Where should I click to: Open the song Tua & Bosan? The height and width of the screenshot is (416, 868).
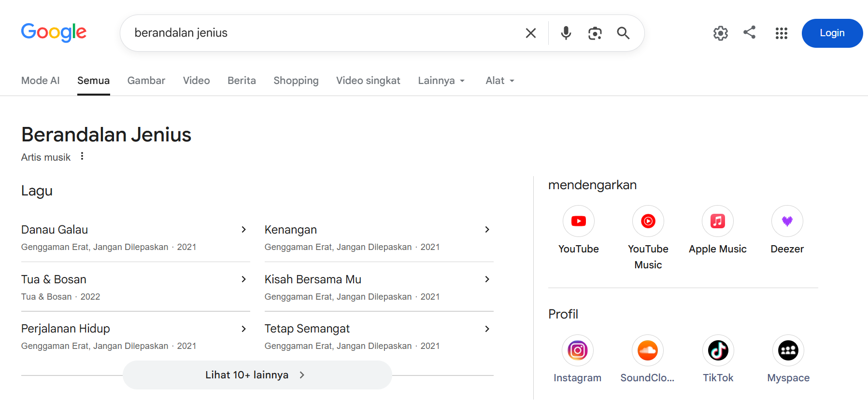click(54, 279)
